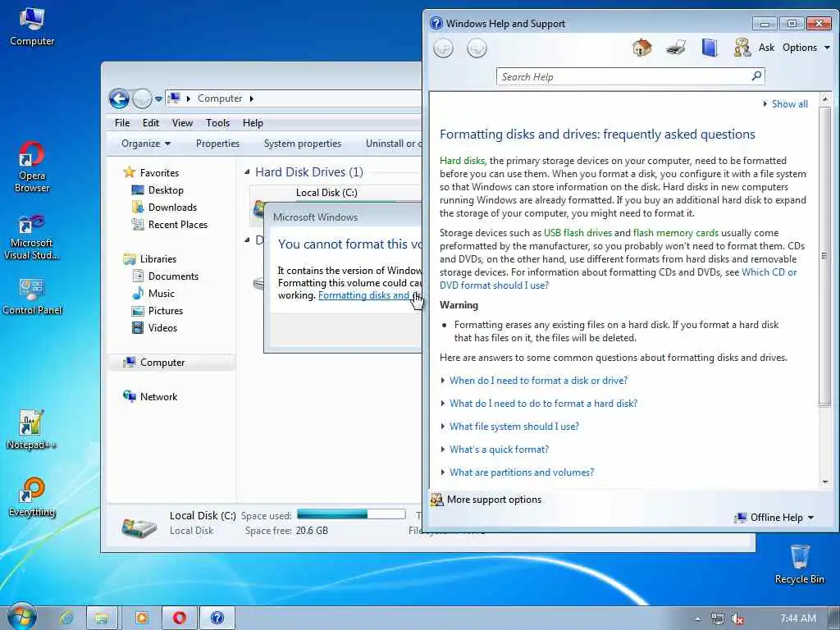Viewport: 840px width, 630px height.
Task: Select Downloads in Favorites
Action: tap(172, 208)
